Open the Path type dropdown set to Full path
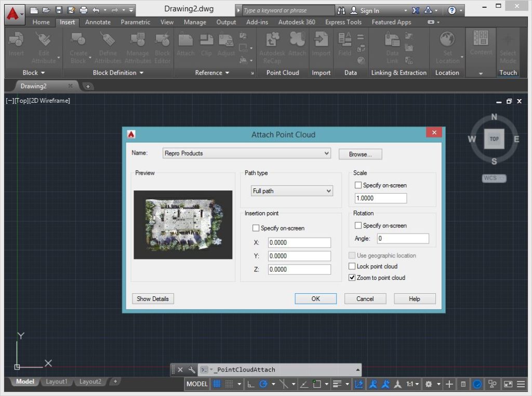Viewport: 532px width, 396px height. [292, 191]
